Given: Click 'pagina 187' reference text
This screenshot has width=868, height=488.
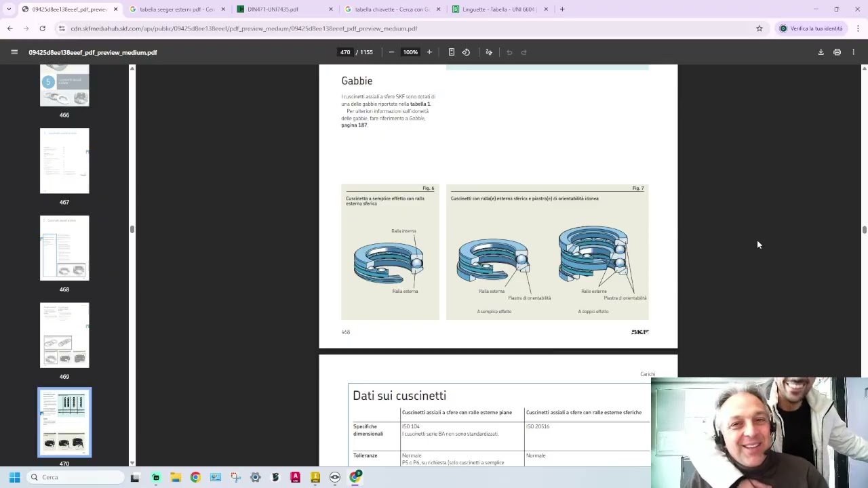Looking at the screenshot, I should (354, 125).
